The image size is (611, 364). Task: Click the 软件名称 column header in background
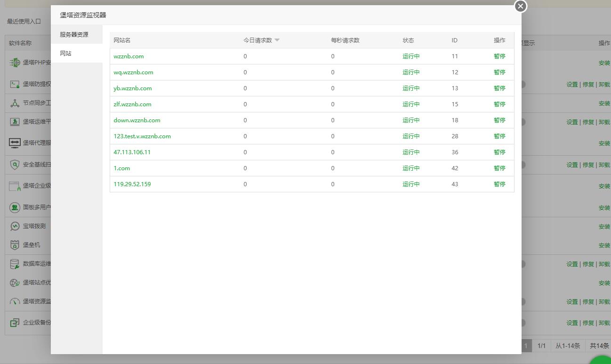click(20, 43)
